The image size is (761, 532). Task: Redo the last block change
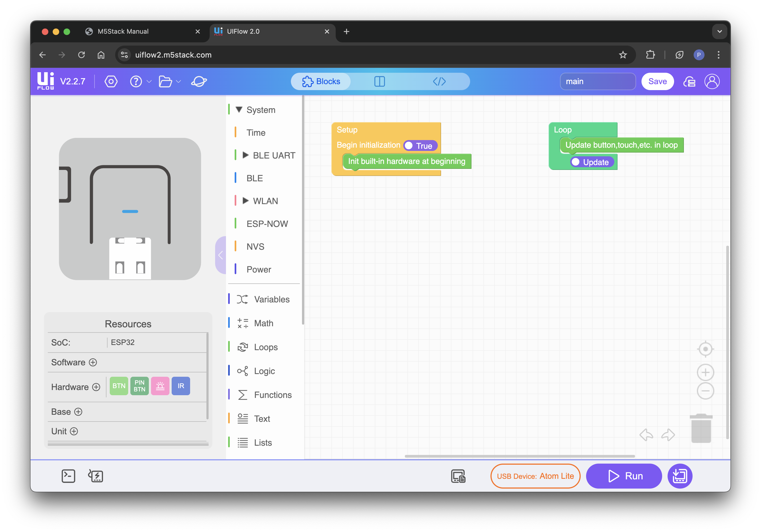click(668, 435)
